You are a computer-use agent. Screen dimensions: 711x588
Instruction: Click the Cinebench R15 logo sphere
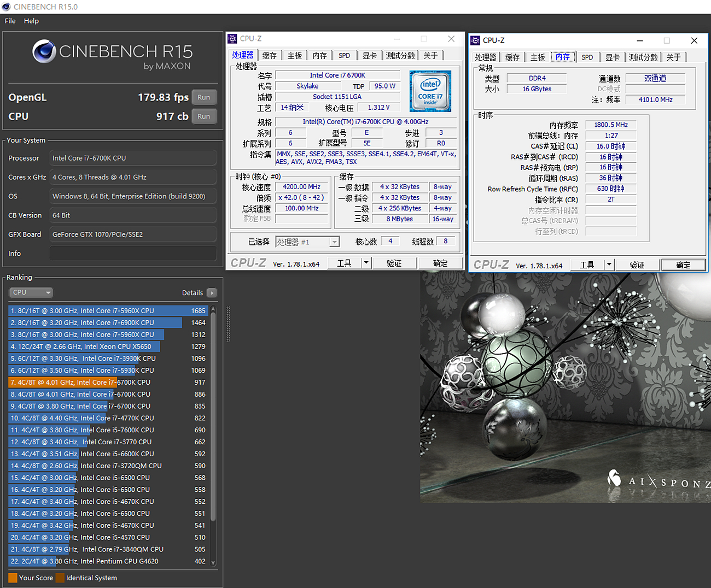click(x=44, y=52)
